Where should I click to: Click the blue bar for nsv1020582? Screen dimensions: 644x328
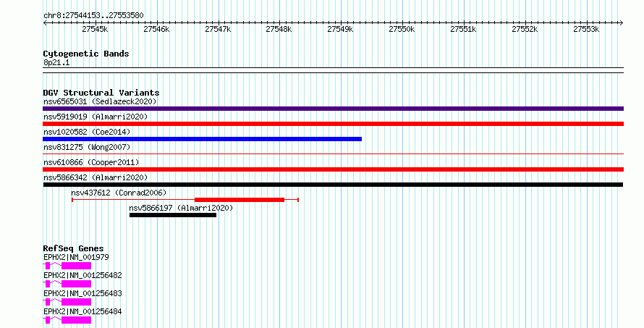coord(202,139)
